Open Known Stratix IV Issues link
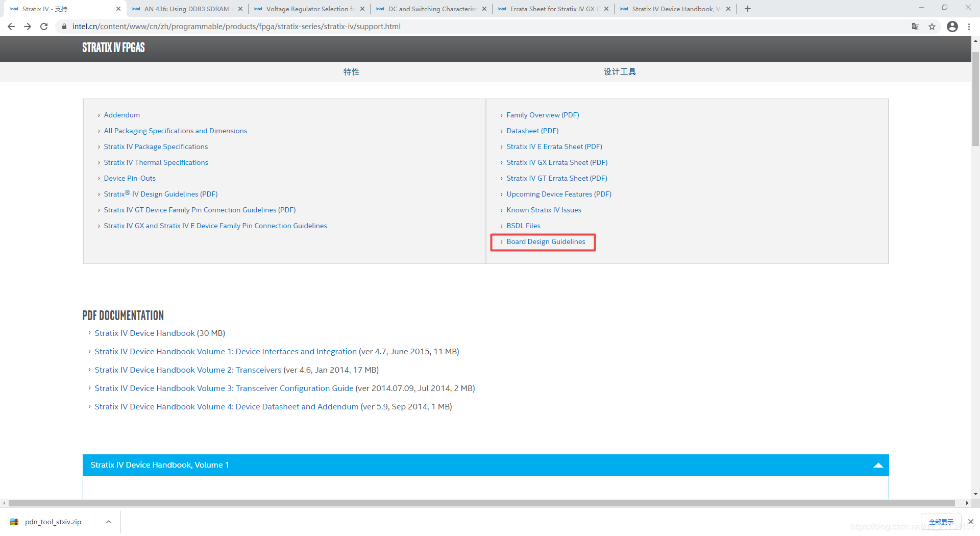980x536 pixels. tap(544, 210)
